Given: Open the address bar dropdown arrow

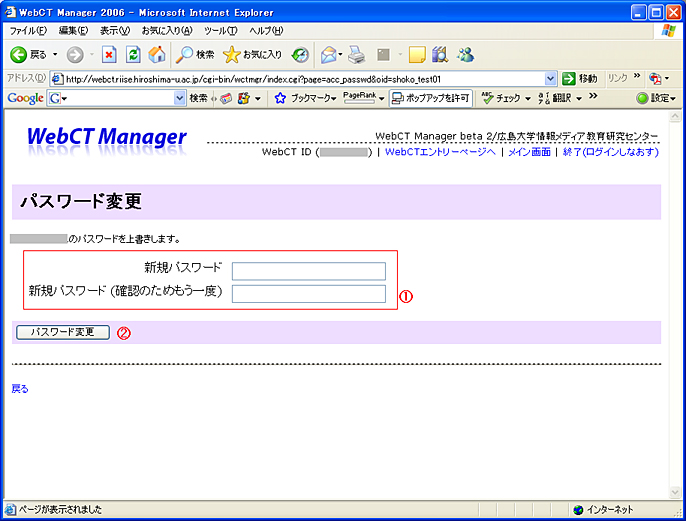Looking at the screenshot, I should pyautogui.click(x=550, y=79).
